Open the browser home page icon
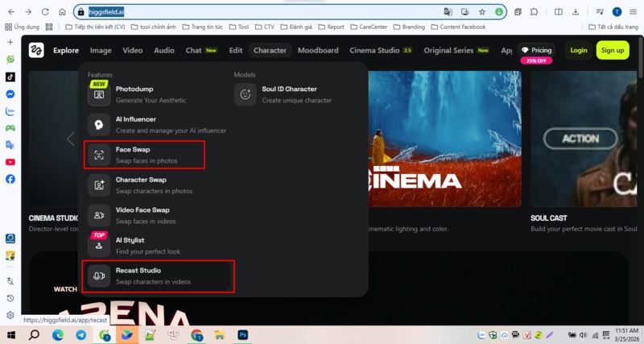Viewport: 644px width, 344px height. [62, 12]
